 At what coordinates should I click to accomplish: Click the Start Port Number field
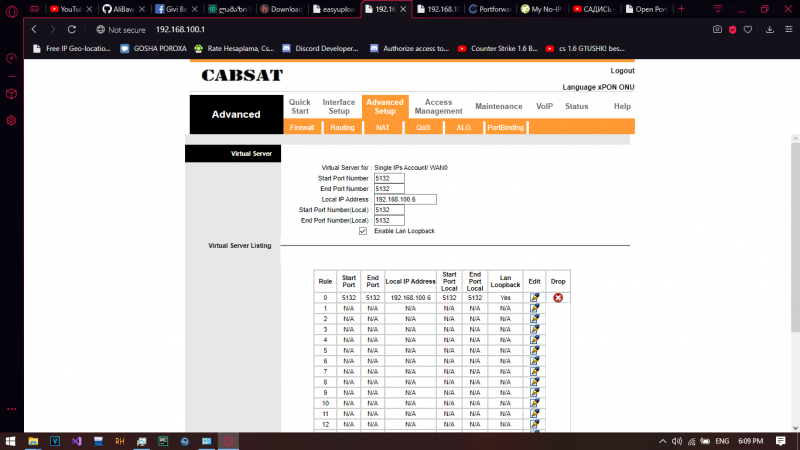click(x=388, y=178)
